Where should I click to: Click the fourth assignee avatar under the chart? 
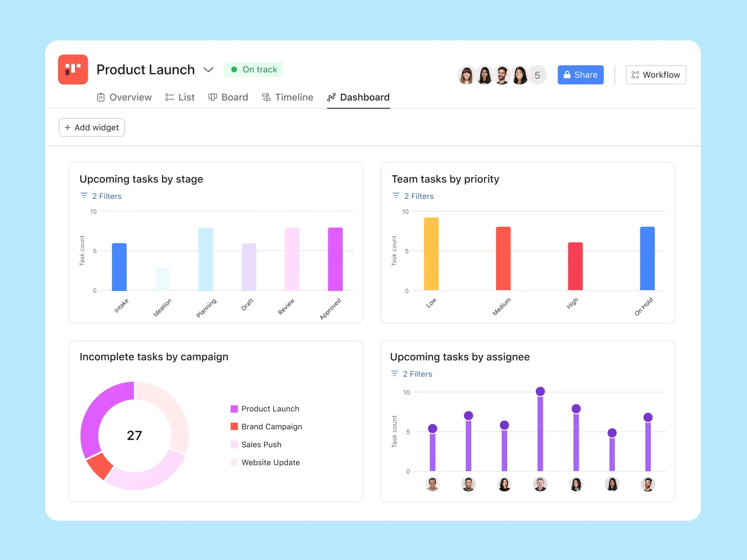540,484
